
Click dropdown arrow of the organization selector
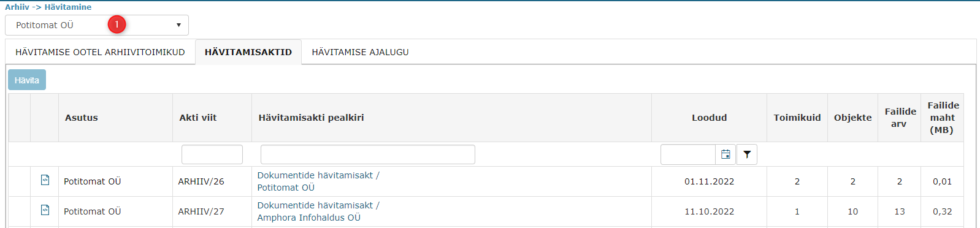click(x=178, y=25)
